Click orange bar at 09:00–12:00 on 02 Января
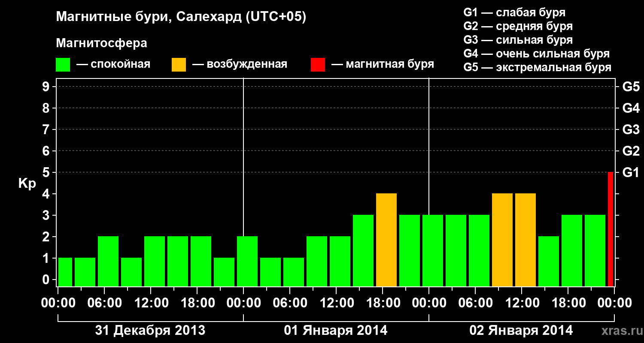This screenshot has height=343, width=644. (502, 240)
